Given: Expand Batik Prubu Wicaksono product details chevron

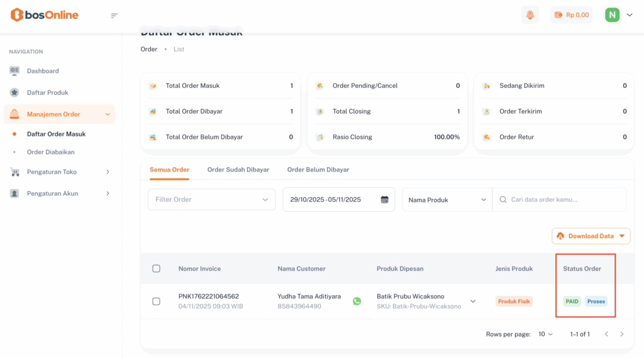Looking at the screenshot, I should (x=473, y=301).
